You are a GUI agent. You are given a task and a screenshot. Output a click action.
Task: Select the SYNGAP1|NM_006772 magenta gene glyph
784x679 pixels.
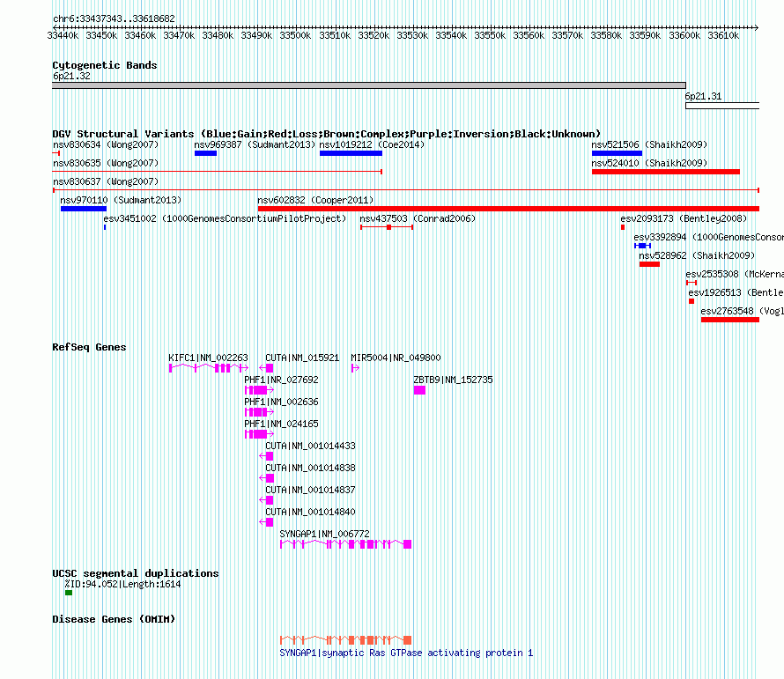(x=345, y=544)
